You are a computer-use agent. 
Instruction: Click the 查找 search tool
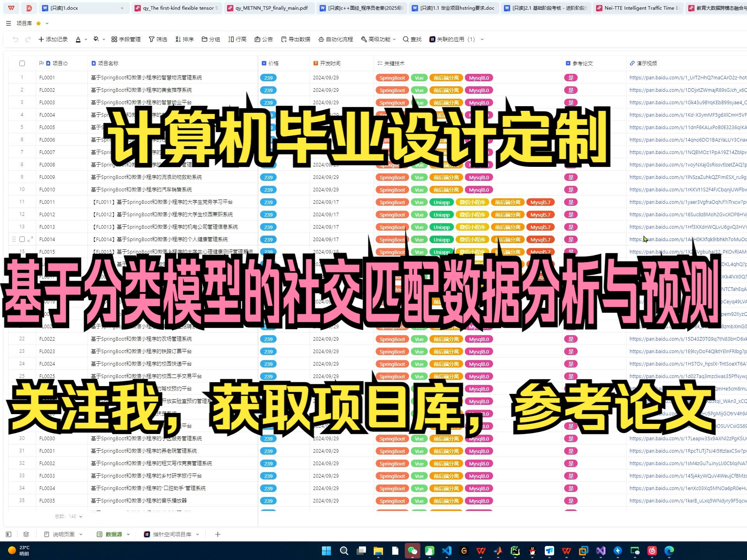pyautogui.click(x=412, y=39)
